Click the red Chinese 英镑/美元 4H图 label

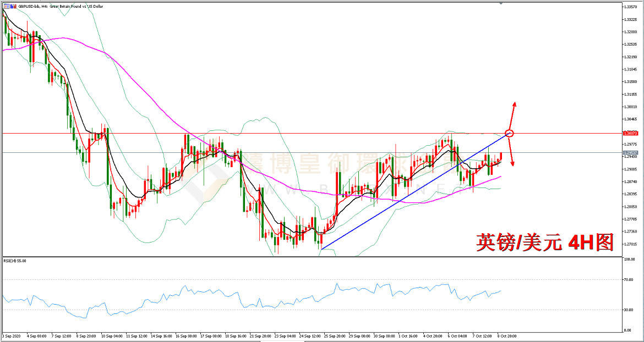pos(545,242)
